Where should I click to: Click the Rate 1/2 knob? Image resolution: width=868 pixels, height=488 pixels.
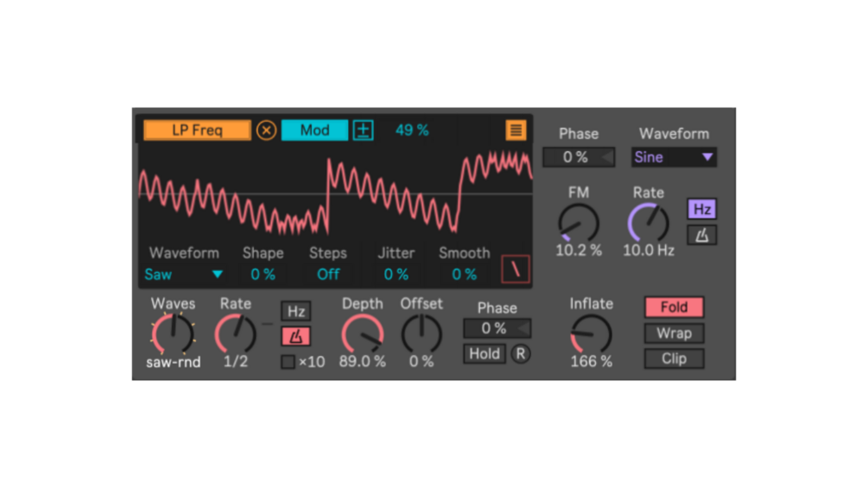pyautogui.click(x=235, y=333)
